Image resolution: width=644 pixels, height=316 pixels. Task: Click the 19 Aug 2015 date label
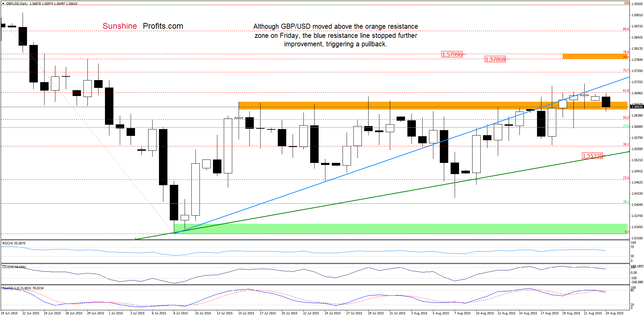pos(571,313)
